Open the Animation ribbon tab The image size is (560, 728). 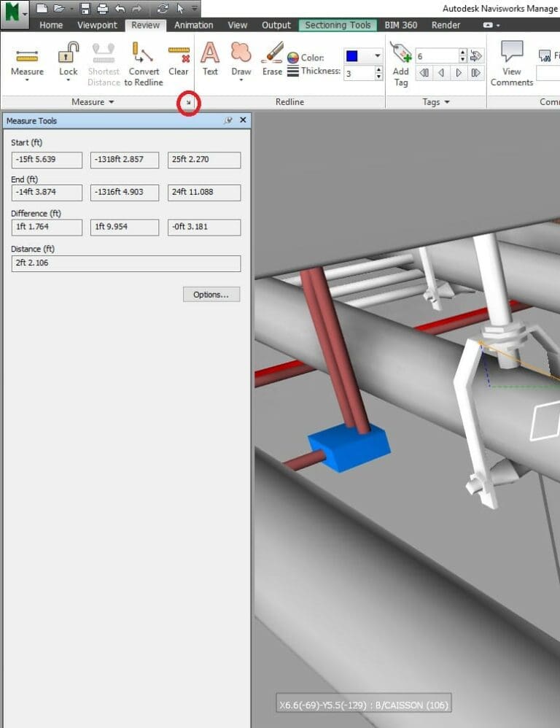tap(193, 25)
